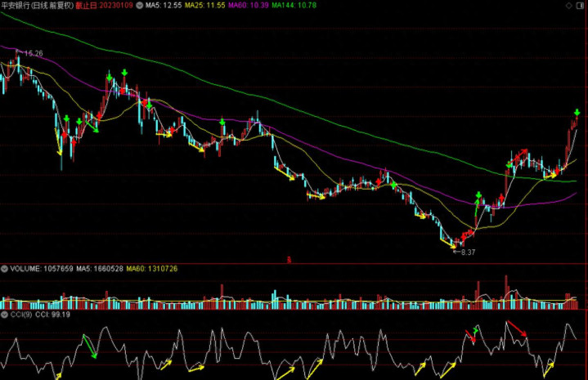588x380 pixels.
Task: Click the 截止日 20230109 date label
Action: 104,6
